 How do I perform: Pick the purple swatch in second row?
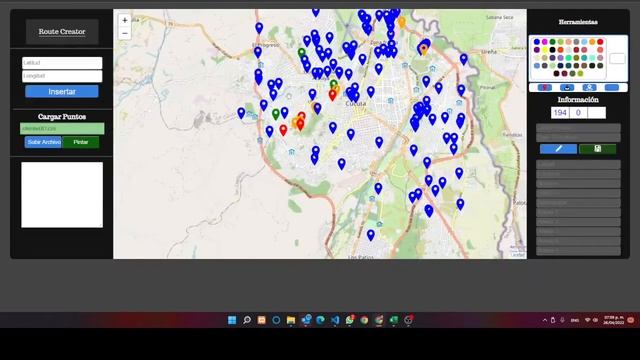click(x=537, y=50)
